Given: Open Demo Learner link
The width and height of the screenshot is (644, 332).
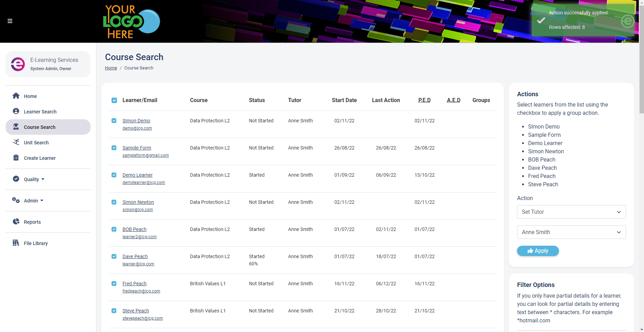Looking at the screenshot, I should [x=138, y=175].
